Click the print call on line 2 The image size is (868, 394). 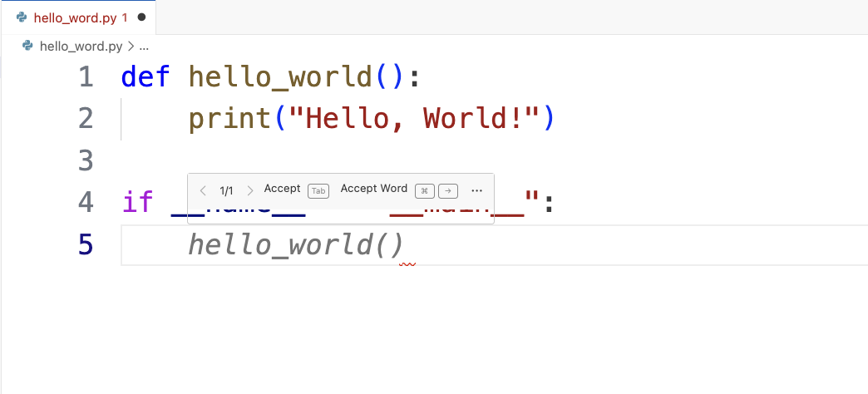[x=229, y=119]
